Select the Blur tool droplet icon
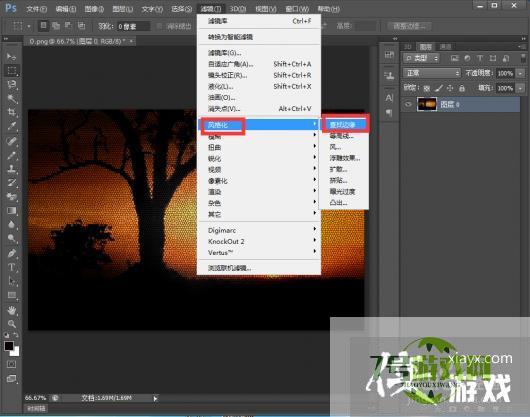The width and height of the screenshot is (530, 417). [x=11, y=224]
